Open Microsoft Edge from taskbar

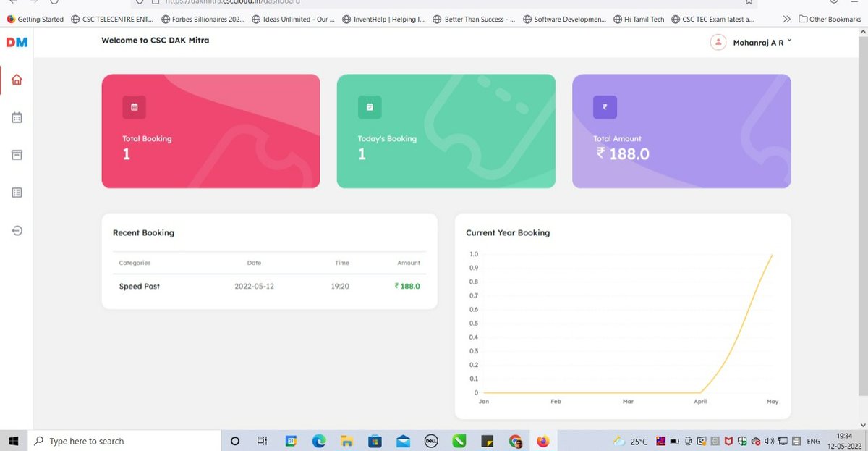click(318, 441)
